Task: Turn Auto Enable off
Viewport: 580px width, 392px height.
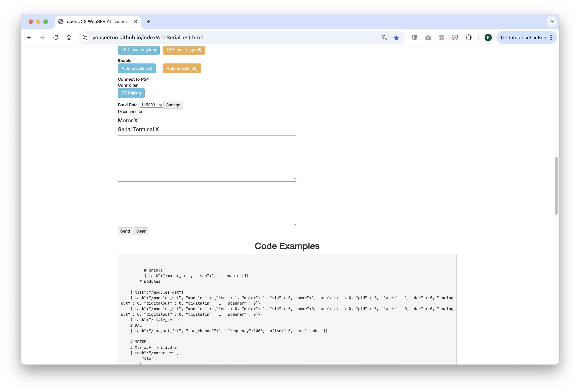Action: (182, 68)
